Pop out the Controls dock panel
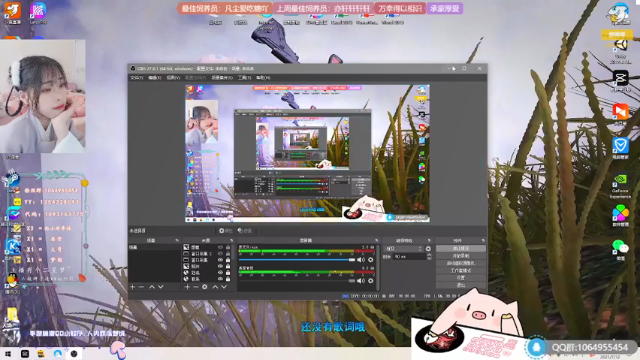Viewport: 640px width, 360px height. [x=483, y=240]
